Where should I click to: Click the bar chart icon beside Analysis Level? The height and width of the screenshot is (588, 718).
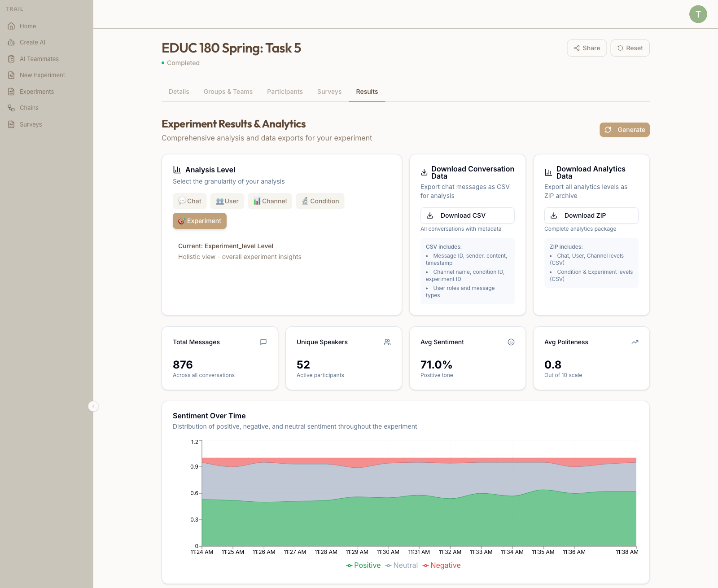tap(177, 170)
